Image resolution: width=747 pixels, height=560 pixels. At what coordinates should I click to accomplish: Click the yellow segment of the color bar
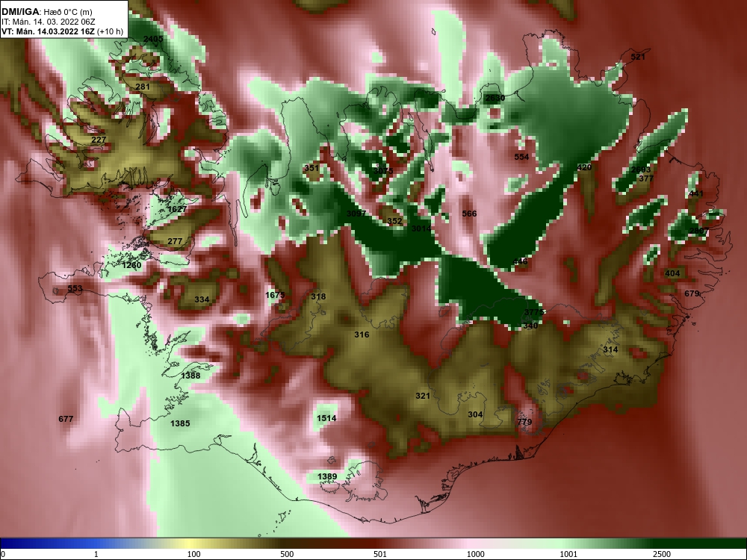[x=190, y=544]
